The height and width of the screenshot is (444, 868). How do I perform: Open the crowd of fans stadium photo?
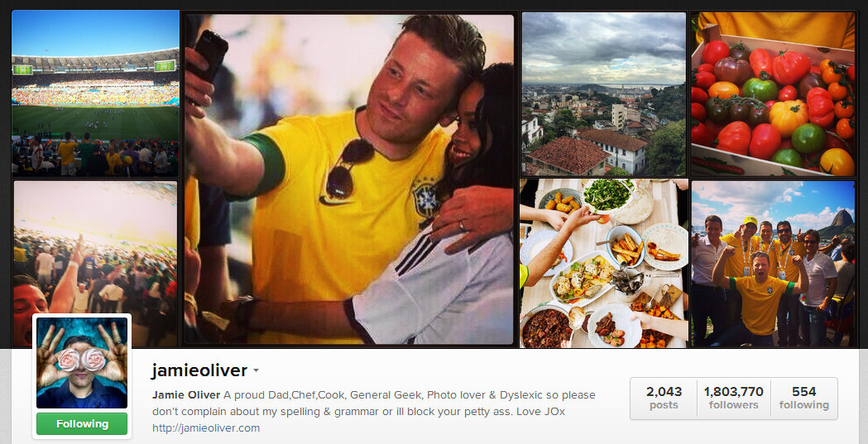pos(95,263)
